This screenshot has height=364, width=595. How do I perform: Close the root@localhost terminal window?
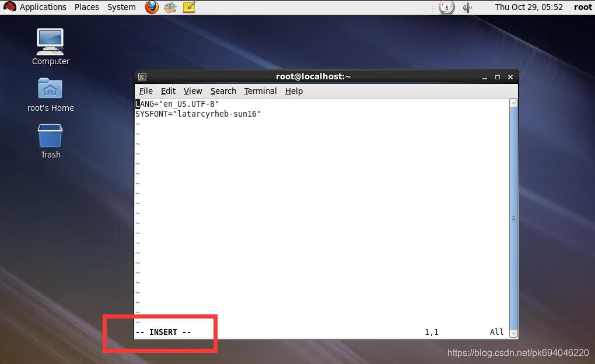click(510, 77)
